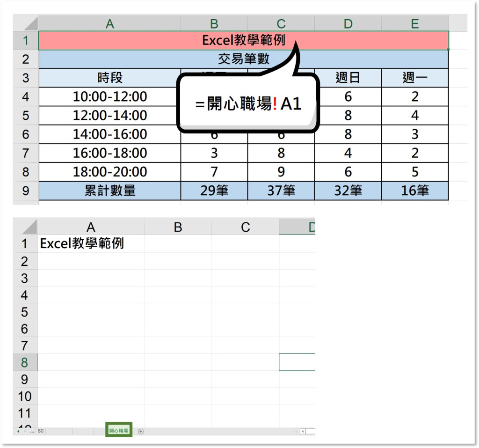The width and height of the screenshot is (479, 448).
Task: Click column header E in the top sheet
Action: [x=414, y=23]
